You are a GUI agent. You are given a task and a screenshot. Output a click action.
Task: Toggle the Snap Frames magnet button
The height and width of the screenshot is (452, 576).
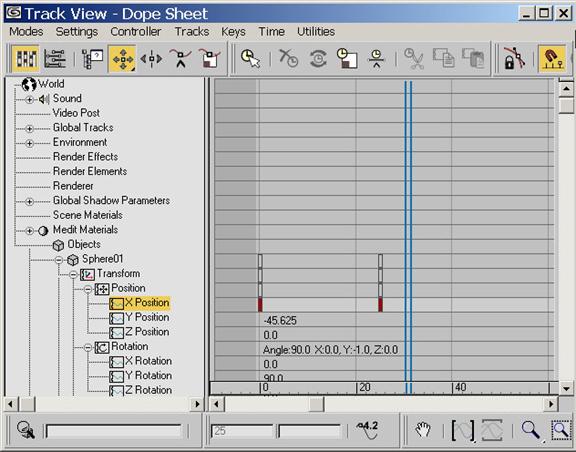(x=552, y=58)
